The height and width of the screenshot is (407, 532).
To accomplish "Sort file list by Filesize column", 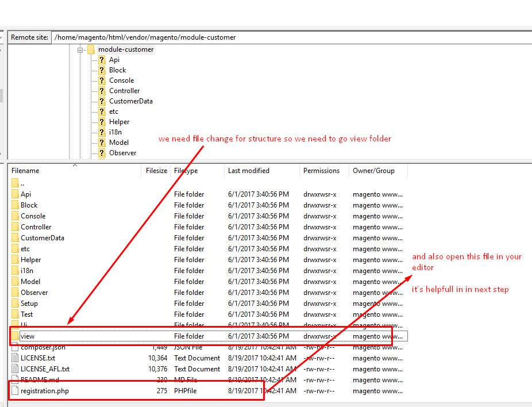I will (x=156, y=171).
